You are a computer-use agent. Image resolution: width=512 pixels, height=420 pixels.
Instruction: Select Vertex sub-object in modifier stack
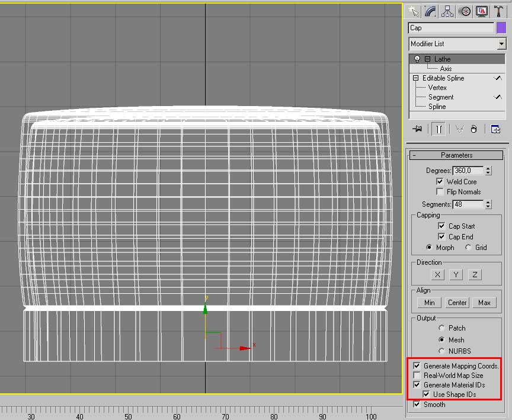click(437, 88)
